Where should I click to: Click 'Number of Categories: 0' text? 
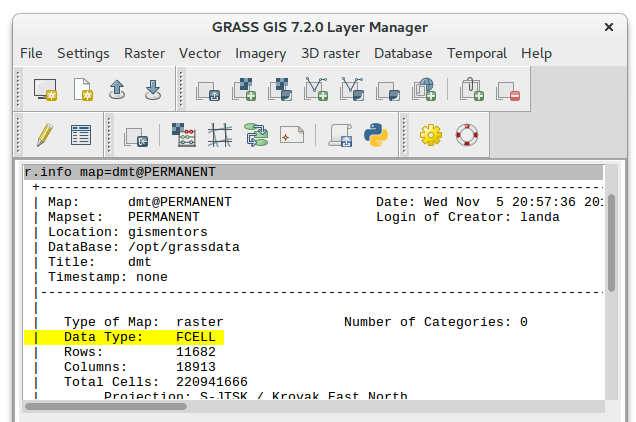436,322
